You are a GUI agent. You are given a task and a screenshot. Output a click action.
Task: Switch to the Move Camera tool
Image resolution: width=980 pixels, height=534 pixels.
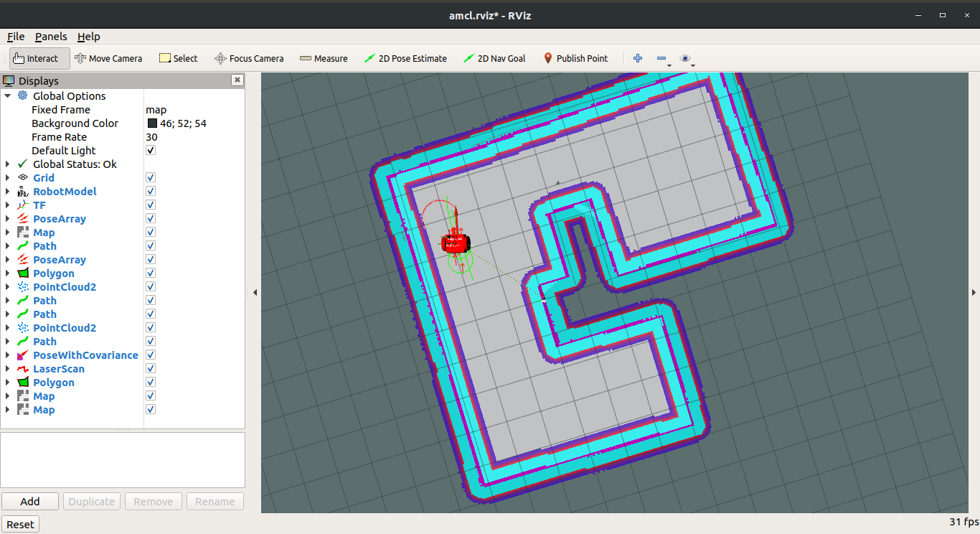pyautogui.click(x=108, y=59)
